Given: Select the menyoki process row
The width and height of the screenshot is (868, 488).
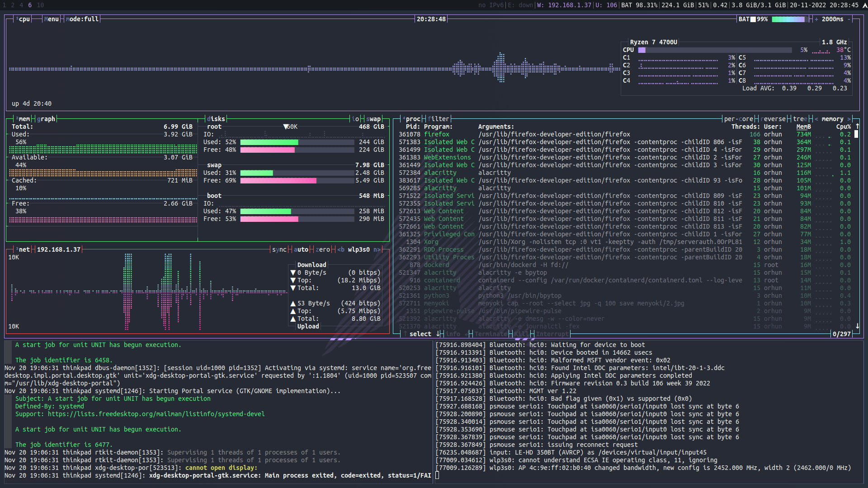Looking at the screenshot, I should pyautogui.click(x=625, y=303).
